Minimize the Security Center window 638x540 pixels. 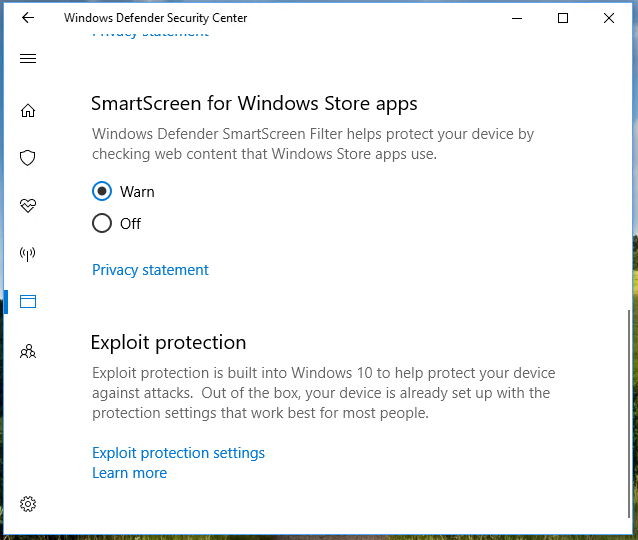coord(517,18)
